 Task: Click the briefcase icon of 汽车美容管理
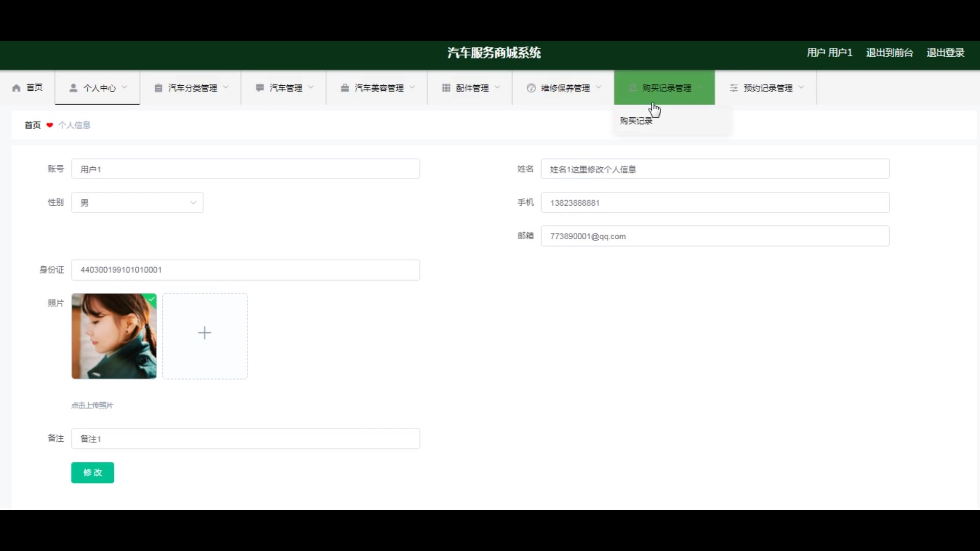[345, 88]
